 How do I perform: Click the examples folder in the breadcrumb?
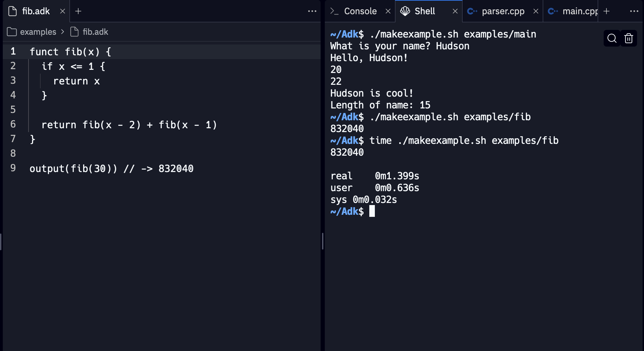coord(38,32)
